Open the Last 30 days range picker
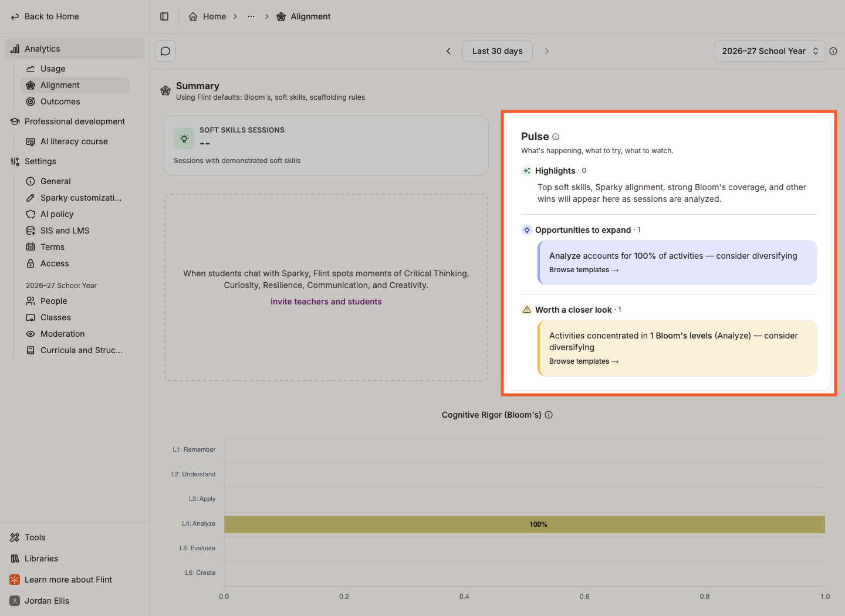Viewport: 845px width, 616px height. point(498,51)
